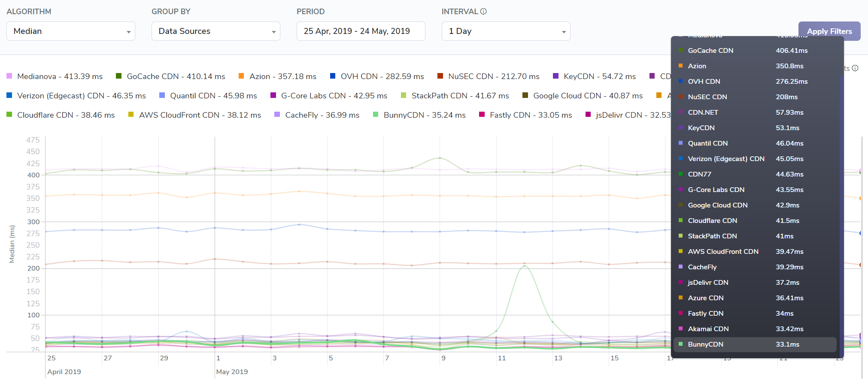The width and height of the screenshot is (868, 384).
Task: Toggle Azion series in the legend
Action: click(277, 76)
